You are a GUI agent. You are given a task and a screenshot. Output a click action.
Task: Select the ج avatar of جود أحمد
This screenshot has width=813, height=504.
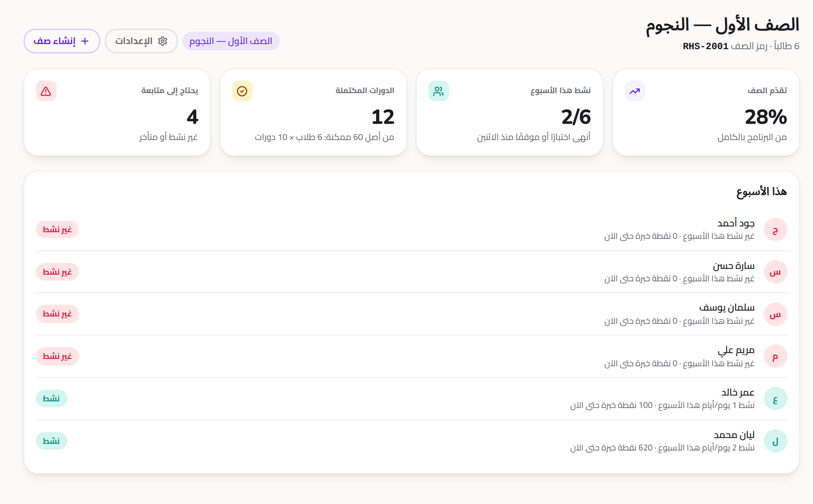(x=775, y=230)
